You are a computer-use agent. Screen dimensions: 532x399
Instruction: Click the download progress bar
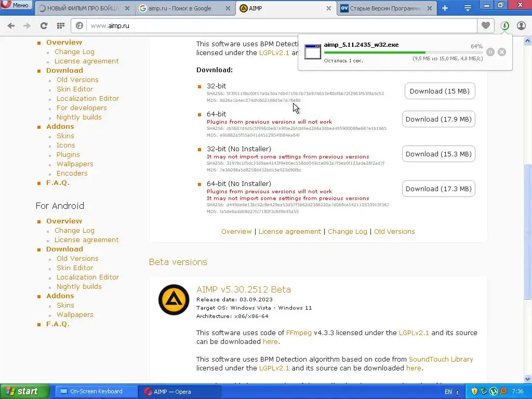403,52
